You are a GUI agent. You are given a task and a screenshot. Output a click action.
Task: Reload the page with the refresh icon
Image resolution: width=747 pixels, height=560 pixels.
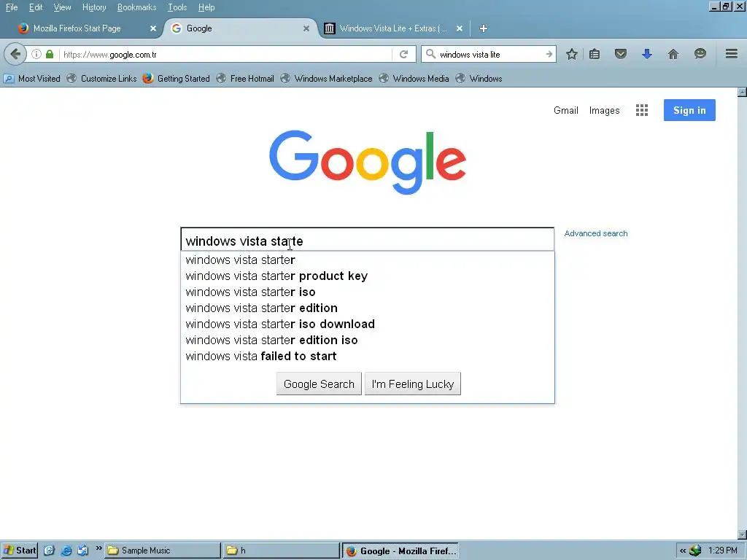(403, 54)
